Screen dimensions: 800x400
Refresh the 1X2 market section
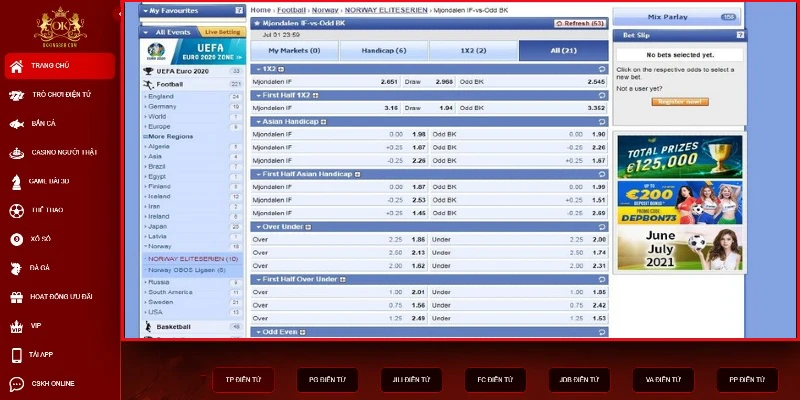click(602, 69)
